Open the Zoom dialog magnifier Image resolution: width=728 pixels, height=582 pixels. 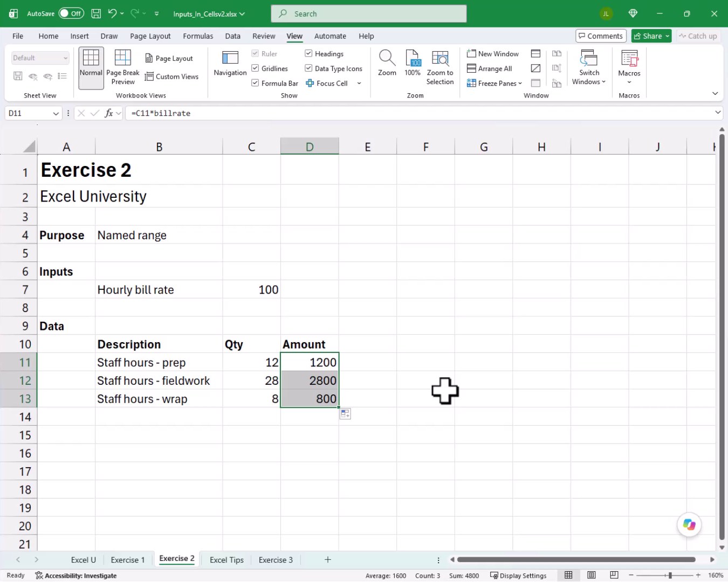pos(387,64)
